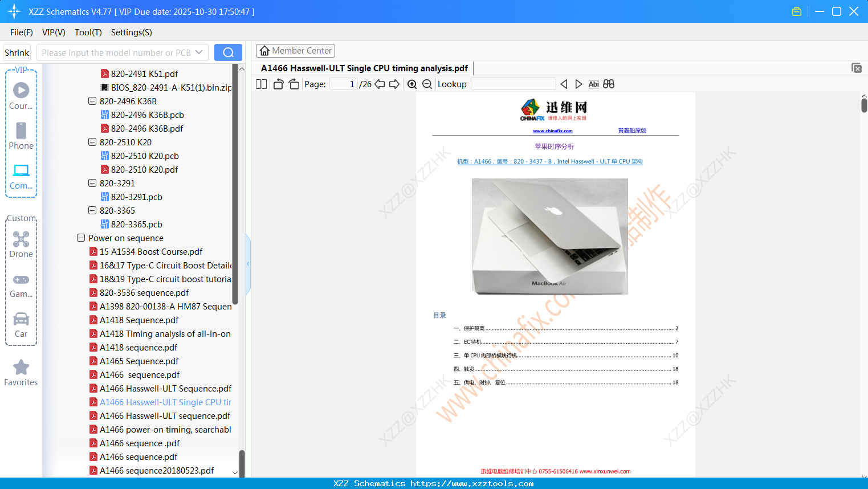This screenshot has width=868, height=489.
Task: Open 18&19 Type-C circuit boost tutorial file
Action: 160,279
